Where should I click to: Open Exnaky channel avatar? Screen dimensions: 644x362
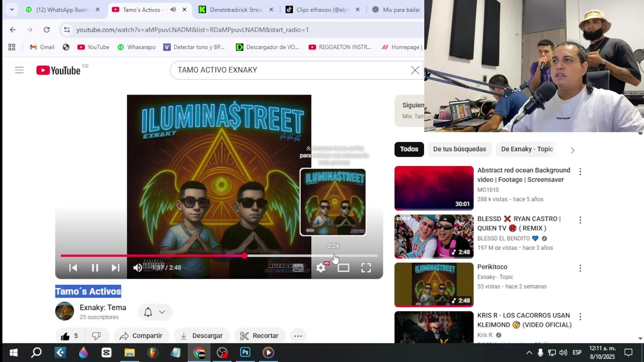coord(64,311)
